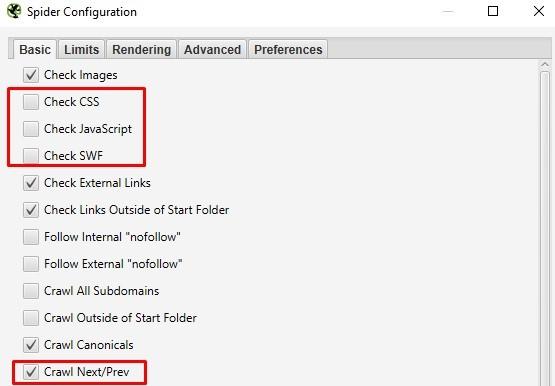Viewport: 555px width, 386px height.
Task: Uncheck the Crawl Canonicals option
Action: point(31,345)
